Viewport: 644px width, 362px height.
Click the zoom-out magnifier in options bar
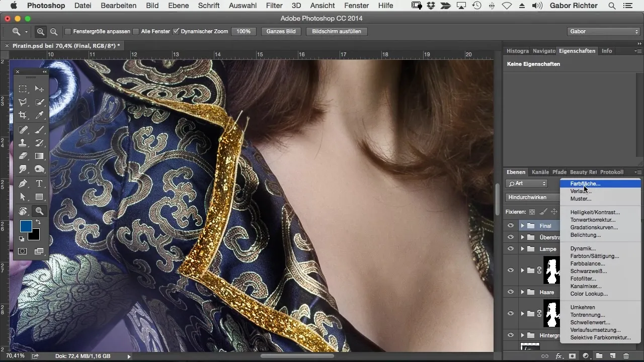pos(53,31)
